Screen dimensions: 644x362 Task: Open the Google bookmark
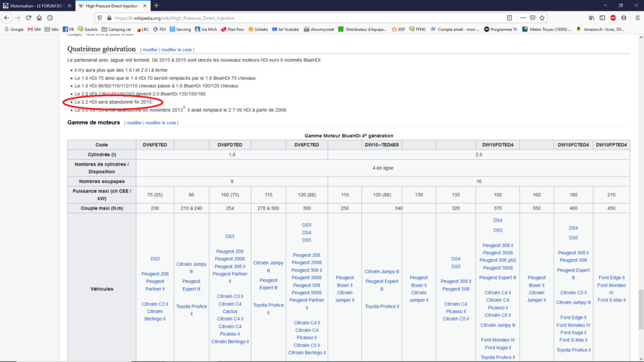[14, 30]
